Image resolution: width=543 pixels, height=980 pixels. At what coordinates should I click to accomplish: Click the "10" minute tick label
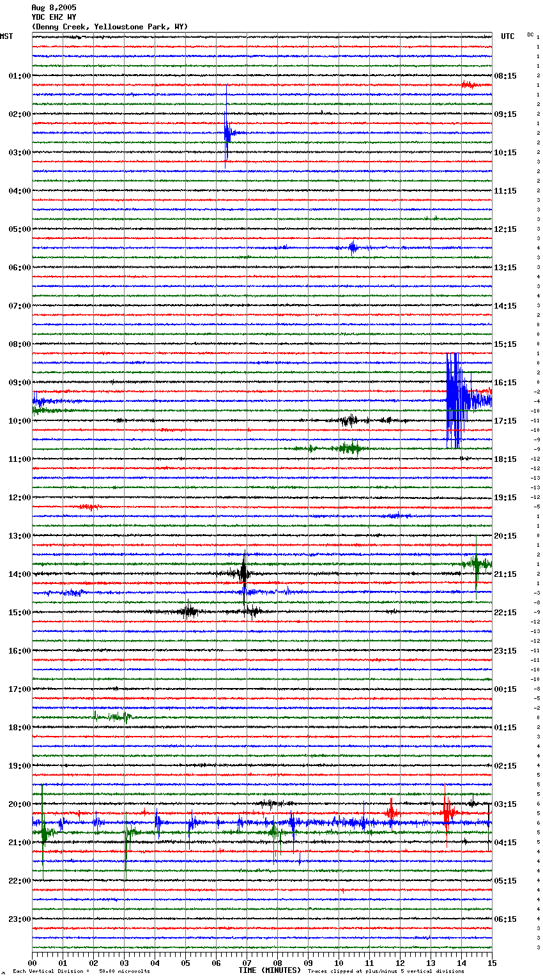[339, 963]
